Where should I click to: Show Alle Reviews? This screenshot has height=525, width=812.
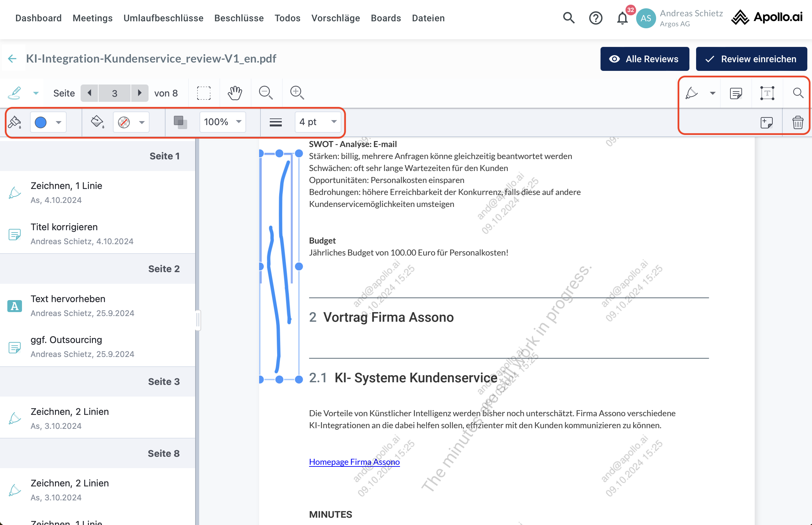pos(644,59)
